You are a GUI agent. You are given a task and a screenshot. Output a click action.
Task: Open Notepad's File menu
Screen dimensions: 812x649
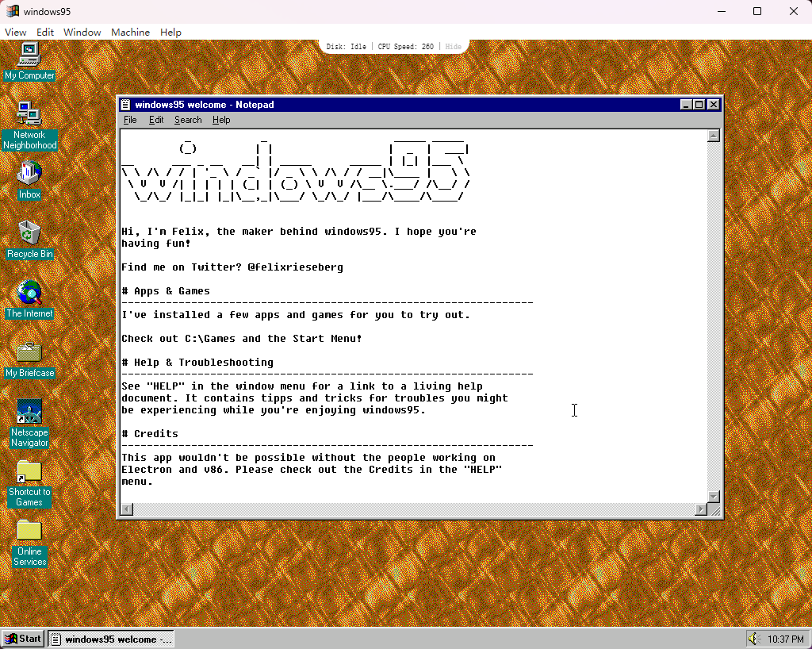(130, 120)
